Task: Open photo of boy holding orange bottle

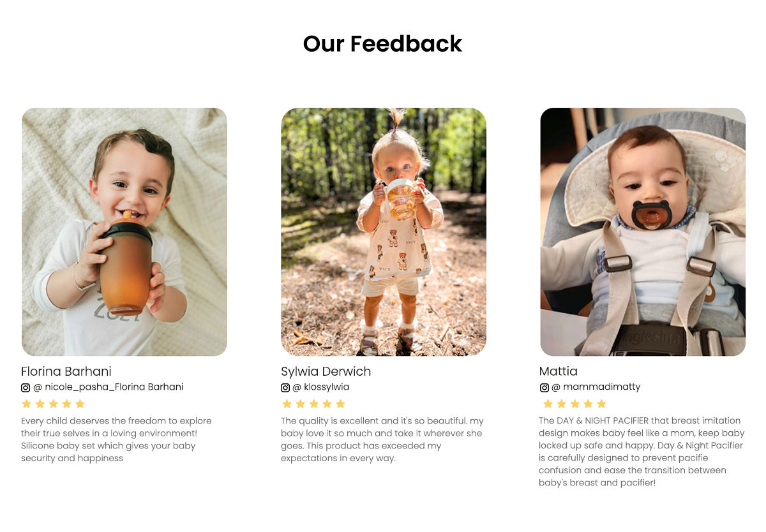Action: (x=124, y=232)
